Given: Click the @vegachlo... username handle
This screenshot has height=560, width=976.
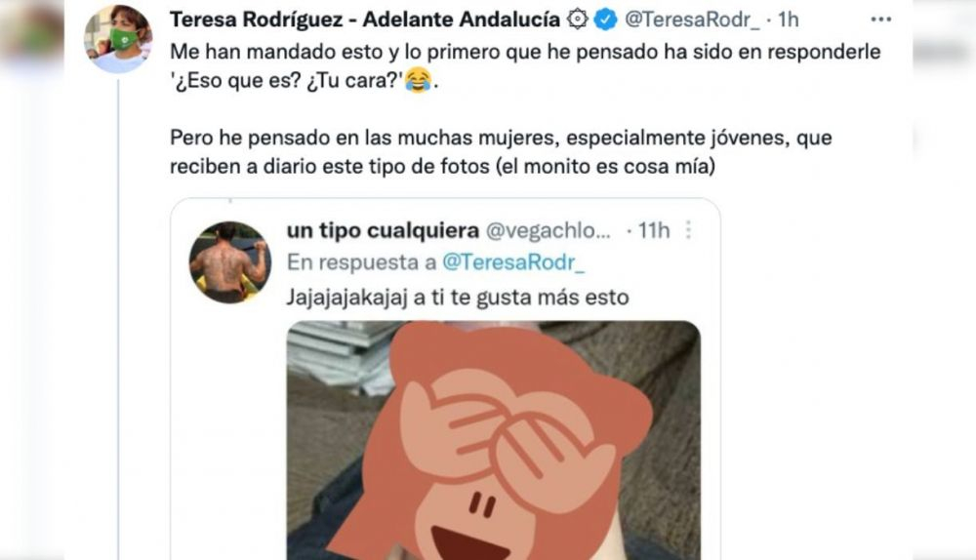Looking at the screenshot, I should click(549, 231).
